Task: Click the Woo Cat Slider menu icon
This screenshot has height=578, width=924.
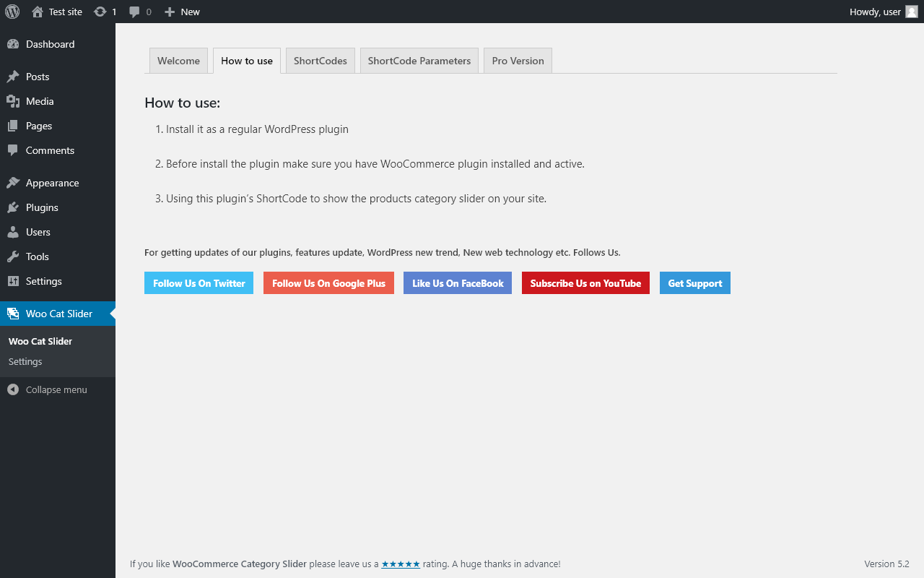Action: 13,314
